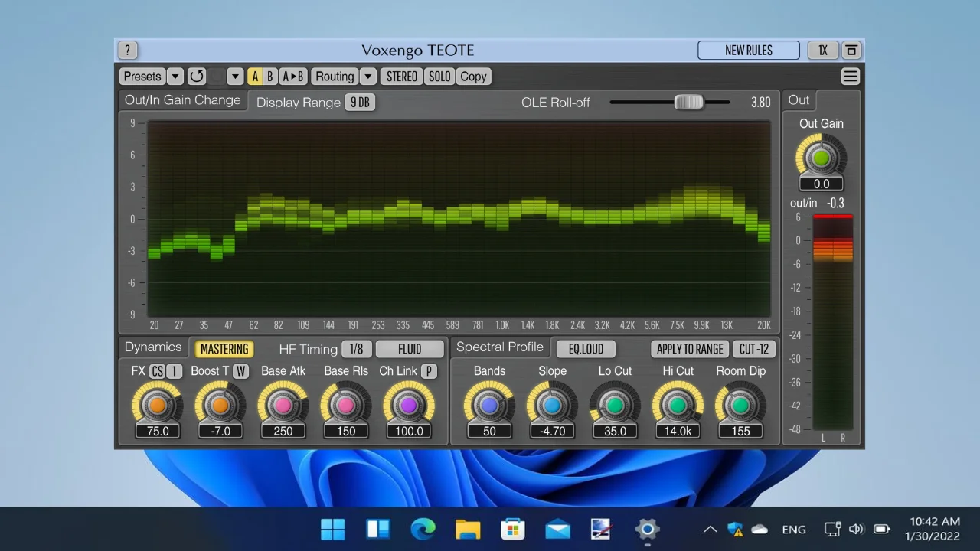
Task: Open the MASTERING dynamics mode selector
Action: pos(224,349)
